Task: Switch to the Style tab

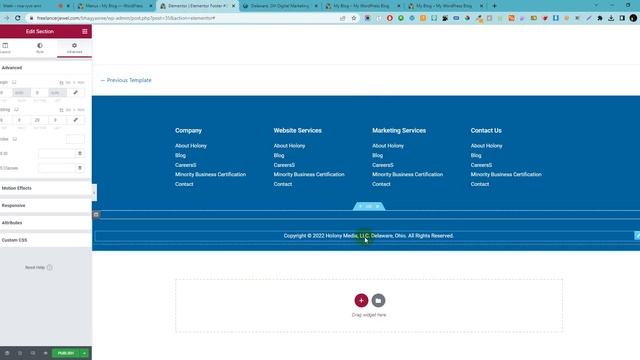Action: pos(40,48)
